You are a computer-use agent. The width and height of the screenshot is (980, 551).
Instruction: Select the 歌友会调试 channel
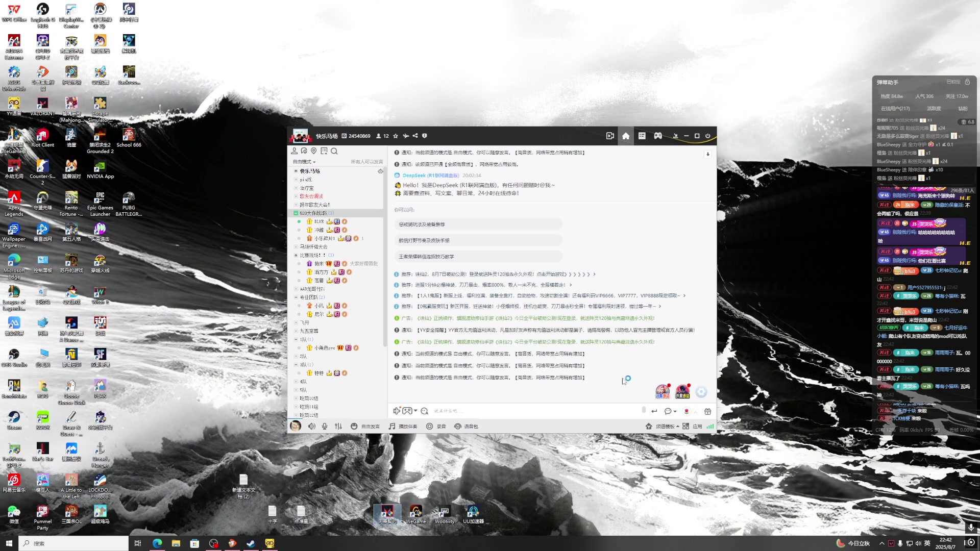[311, 196]
